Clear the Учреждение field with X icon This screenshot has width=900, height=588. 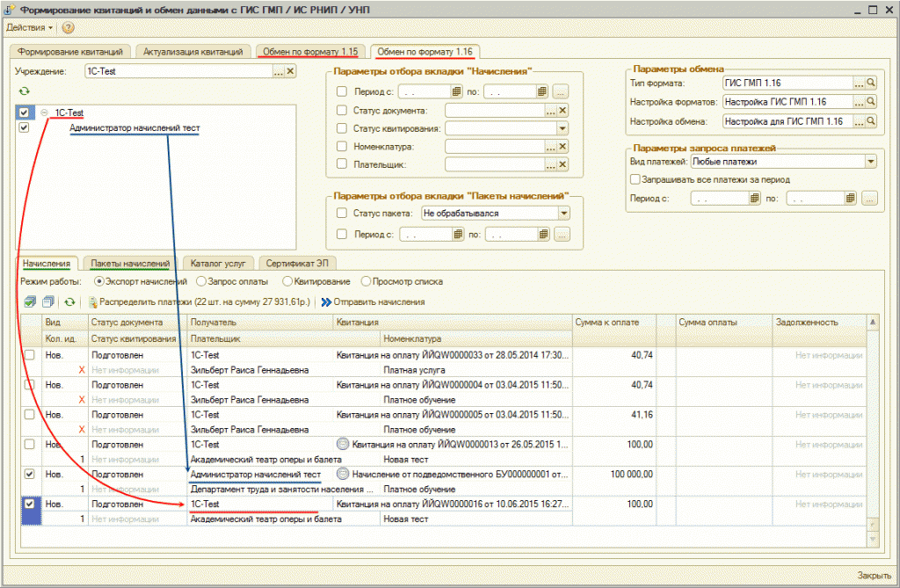(x=291, y=71)
